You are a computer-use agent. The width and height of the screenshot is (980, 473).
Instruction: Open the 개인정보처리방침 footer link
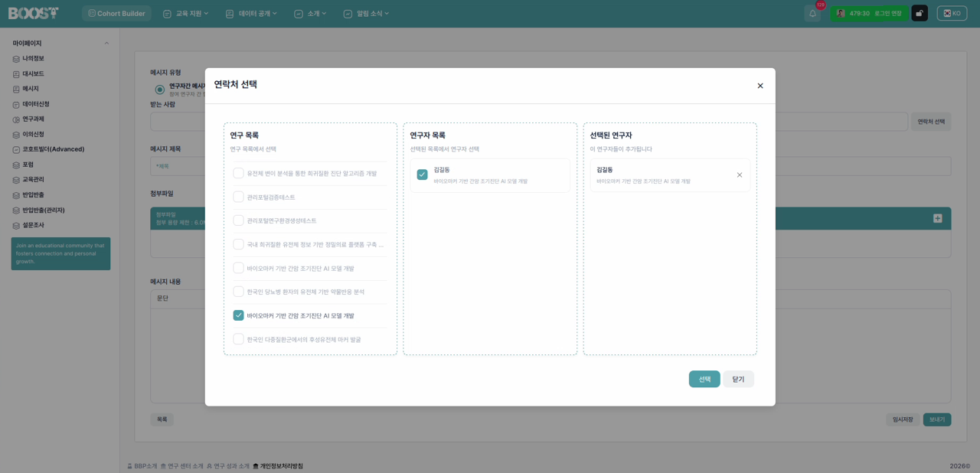coord(278,465)
